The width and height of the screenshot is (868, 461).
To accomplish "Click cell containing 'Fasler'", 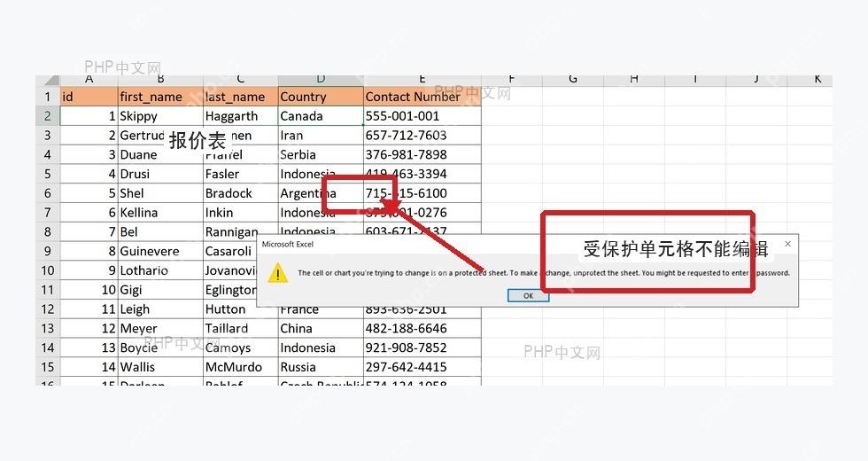I will tap(240, 174).
